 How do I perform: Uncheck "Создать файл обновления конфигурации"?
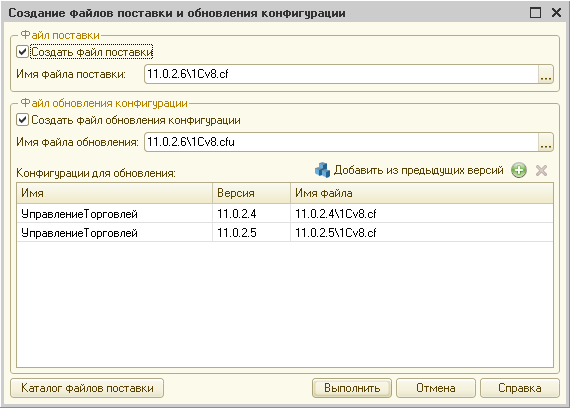pos(22,120)
